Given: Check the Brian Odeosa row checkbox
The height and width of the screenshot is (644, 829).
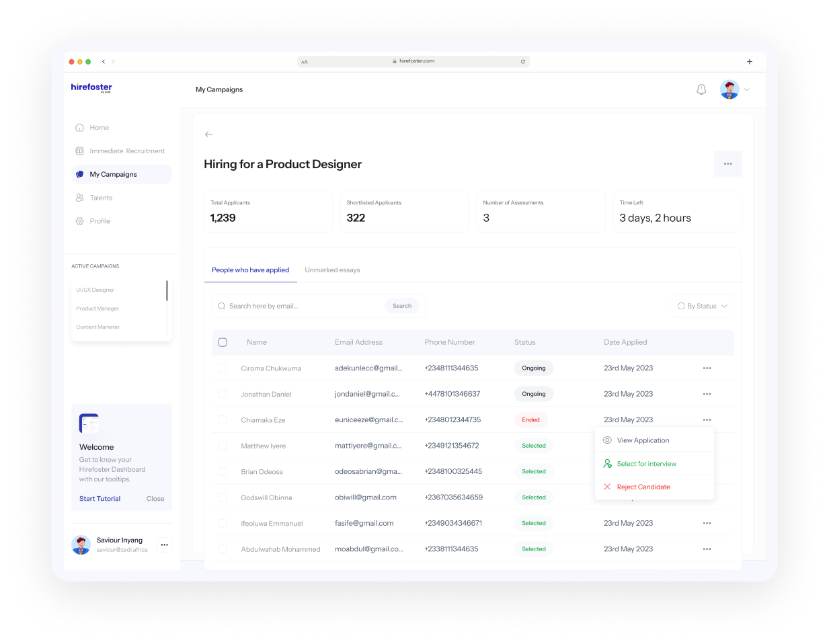Looking at the screenshot, I should pos(223,472).
